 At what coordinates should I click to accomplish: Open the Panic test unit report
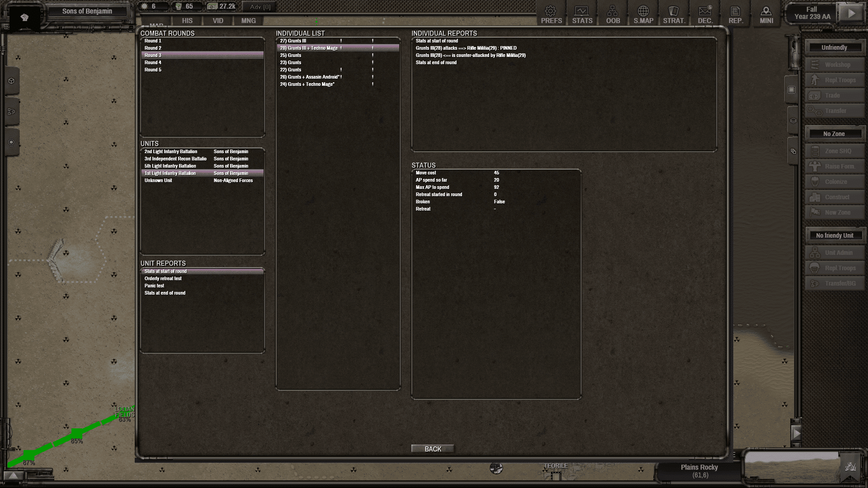pos(155,286)
